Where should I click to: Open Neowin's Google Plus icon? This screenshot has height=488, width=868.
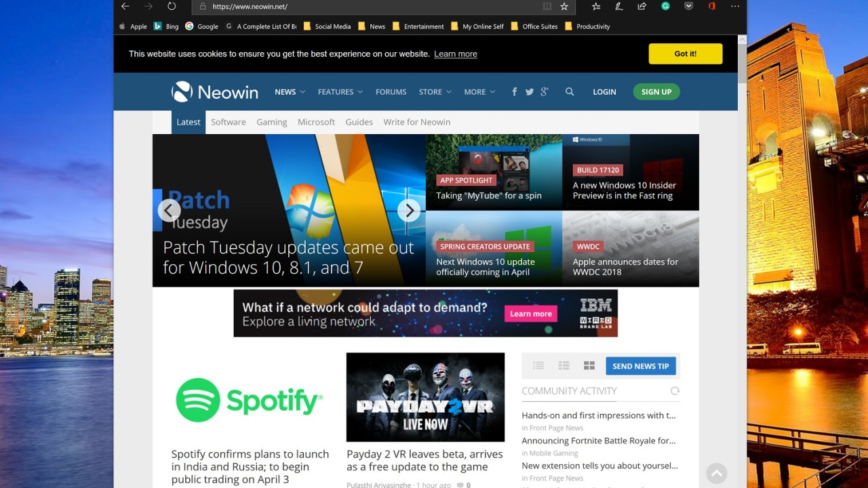[545, 92]
